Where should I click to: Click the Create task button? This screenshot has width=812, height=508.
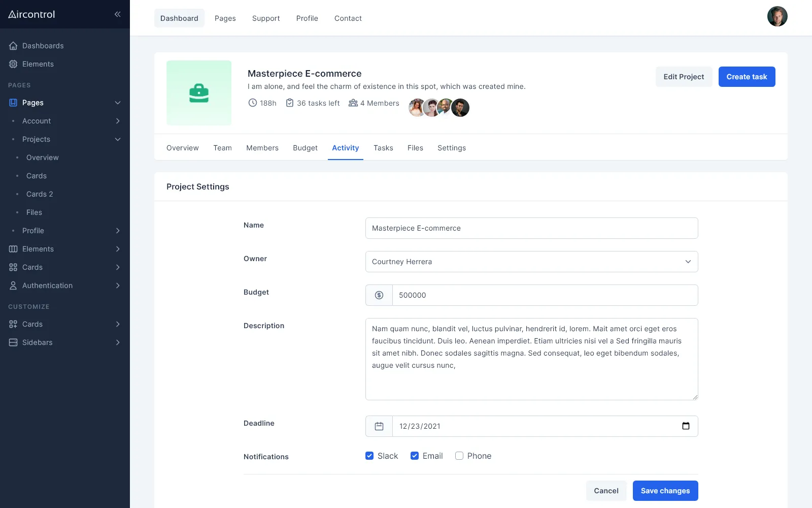[x=747, y=77]
